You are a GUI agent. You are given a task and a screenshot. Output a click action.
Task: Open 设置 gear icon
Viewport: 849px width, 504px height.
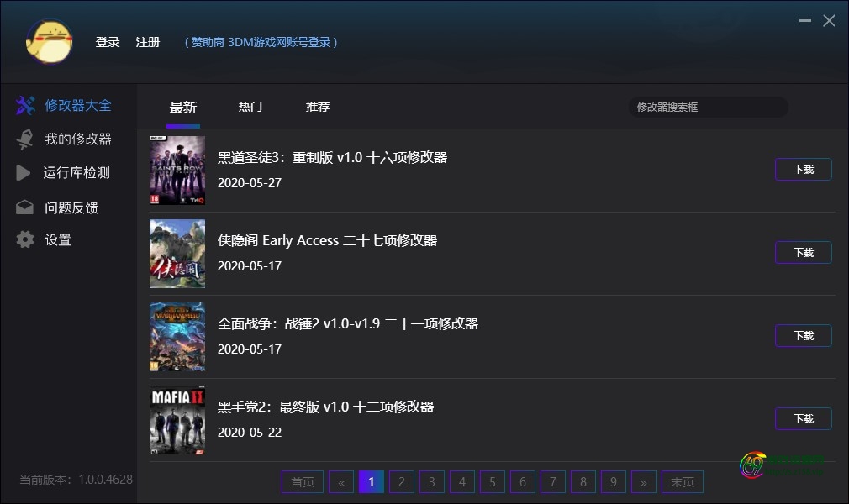[25, 239]
